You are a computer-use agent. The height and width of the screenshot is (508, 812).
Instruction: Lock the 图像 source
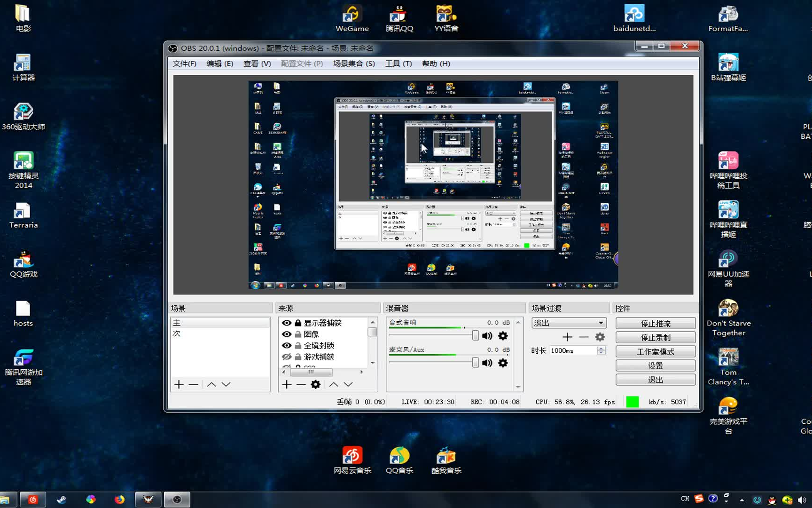tap(298, 334)
